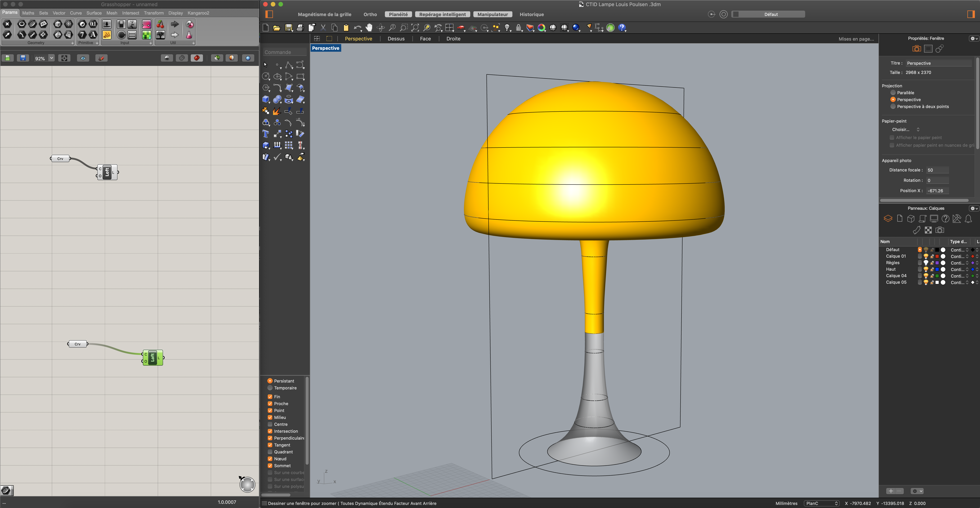Viewport: 980px width, 508px height.
Task: Enable the Centre object snap
Action: point(270,424)
